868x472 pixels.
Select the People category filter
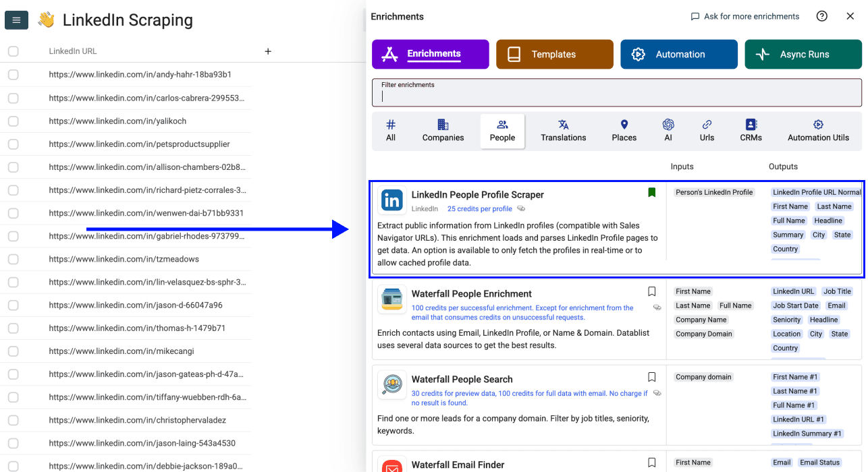click(x=502, y=131)
